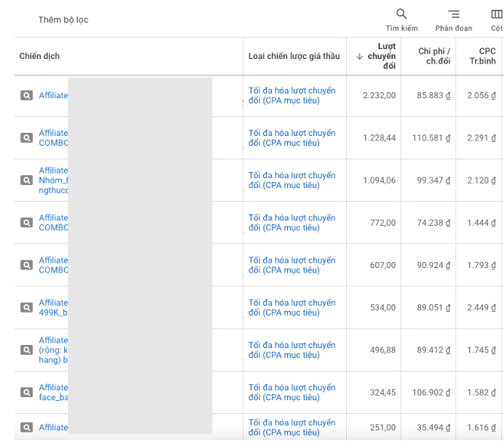The width and height of the screenshot is (504, 444).
Task: Open bid strategy link in 251,00 row
Action: click(292, 427)
